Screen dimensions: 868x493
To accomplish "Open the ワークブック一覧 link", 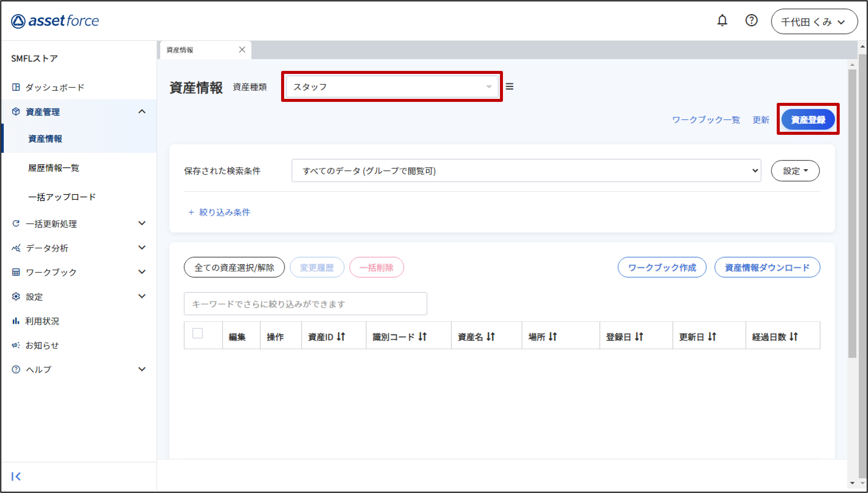I will [706, 120].
